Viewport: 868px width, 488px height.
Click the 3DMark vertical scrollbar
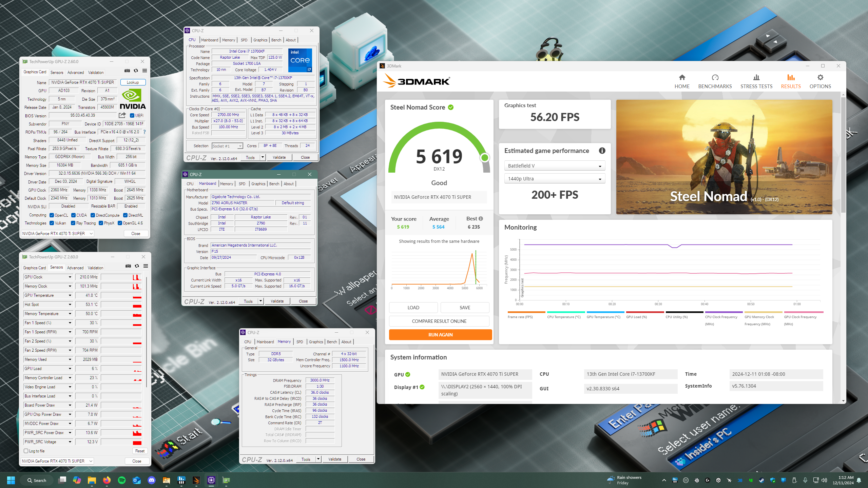pos(843,154)
